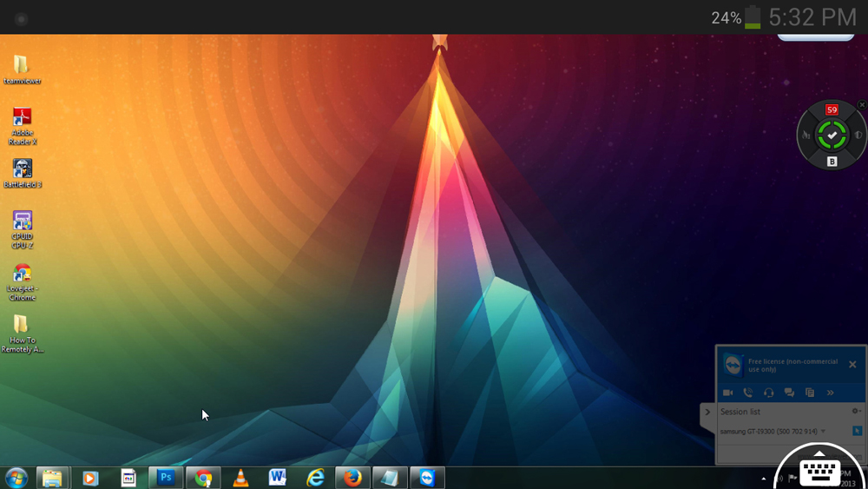Toggle remote control for the samsung GT-I9300 session
The height and width of the screenshot is (489, 868).
pos(857,431)
